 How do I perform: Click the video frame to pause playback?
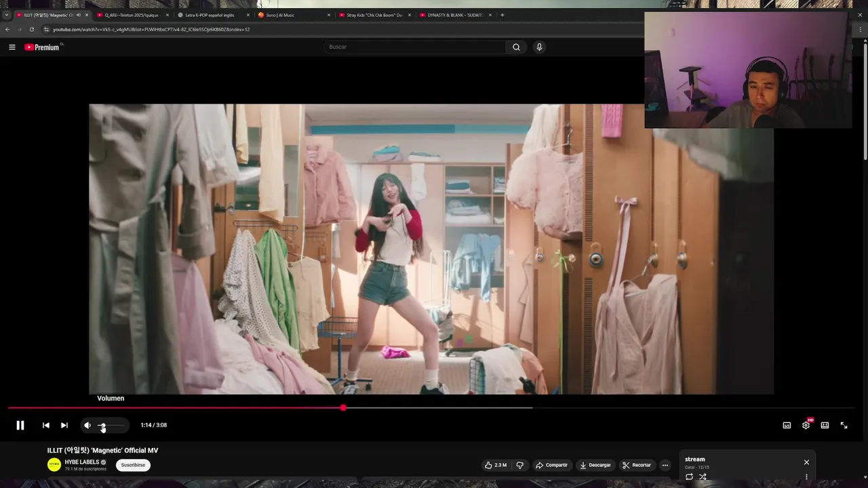click(x=431, y=249)
